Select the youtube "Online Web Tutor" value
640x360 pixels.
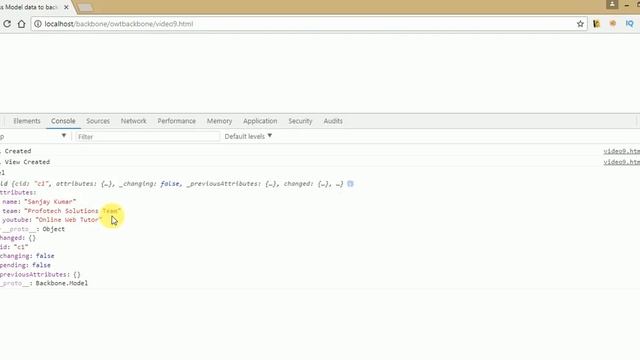pos(69,220)
